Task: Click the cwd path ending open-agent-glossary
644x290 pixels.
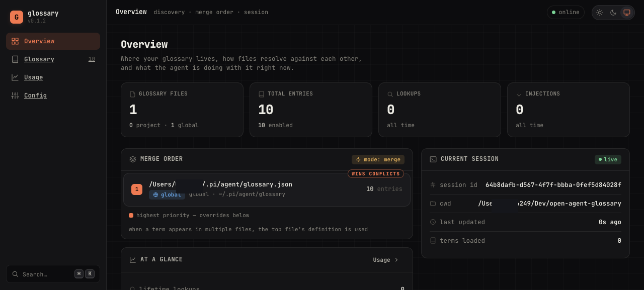Action: [x=549, y=204]
